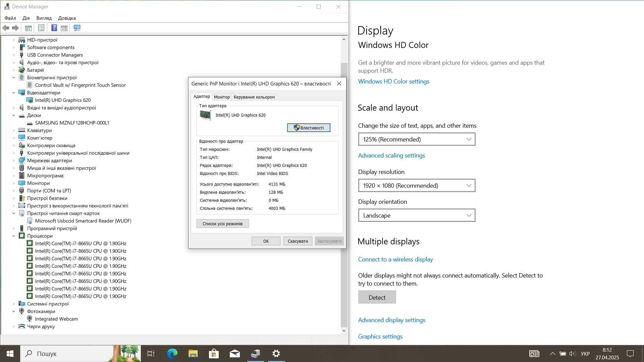This screenshot has width=644, height=362.
Task: Expand the Клавіатури node
Action: pos(14,130)
